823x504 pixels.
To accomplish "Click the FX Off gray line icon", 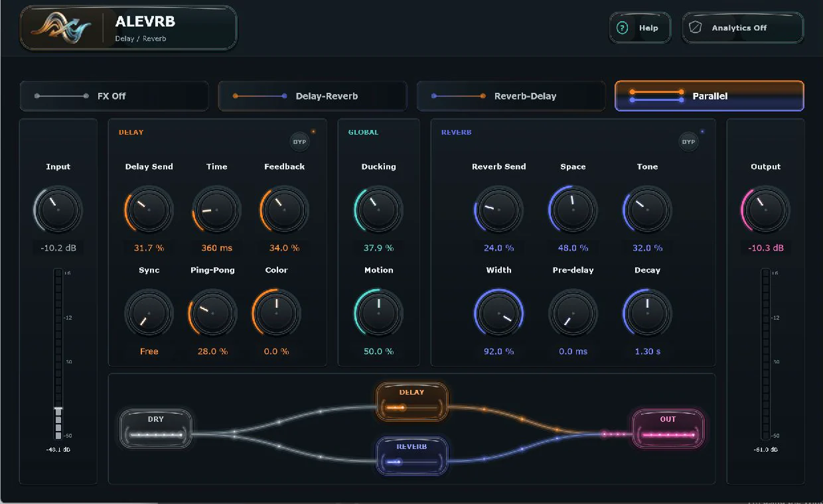I will 62,96.
